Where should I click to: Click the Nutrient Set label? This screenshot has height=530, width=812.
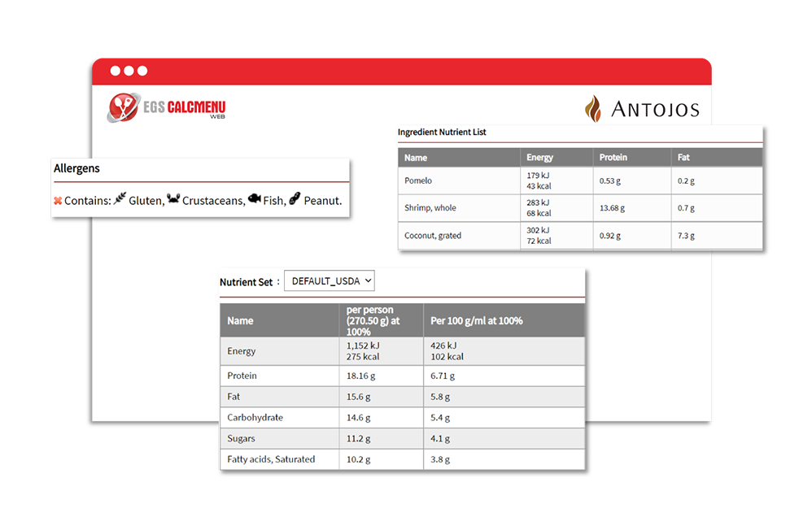(246, 282)
